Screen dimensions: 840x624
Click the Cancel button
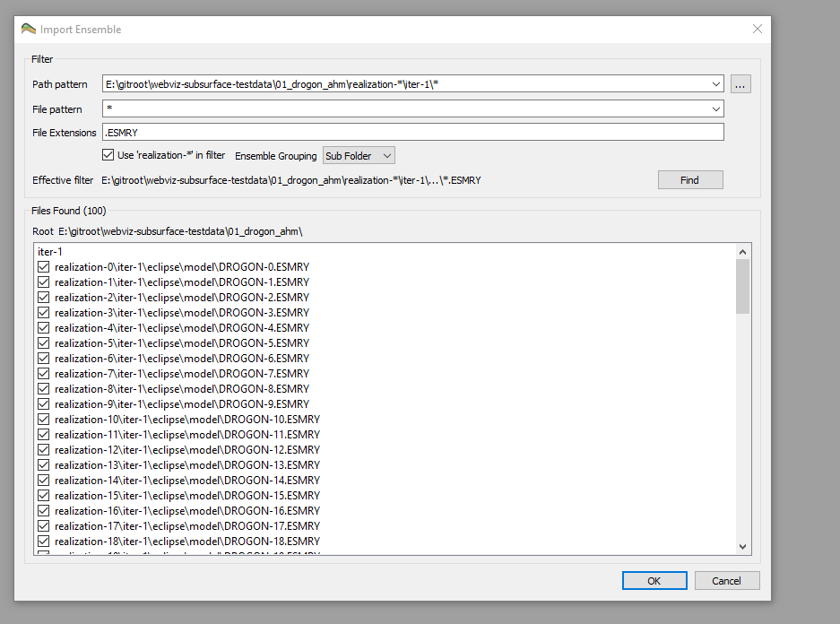click(x=726, y=581)
